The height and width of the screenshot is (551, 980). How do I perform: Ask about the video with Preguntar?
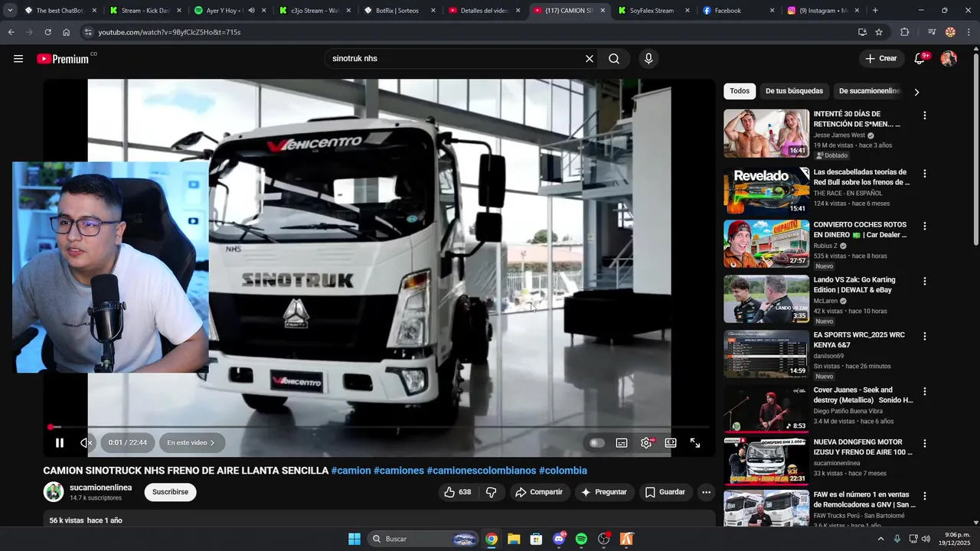(604, 492)
